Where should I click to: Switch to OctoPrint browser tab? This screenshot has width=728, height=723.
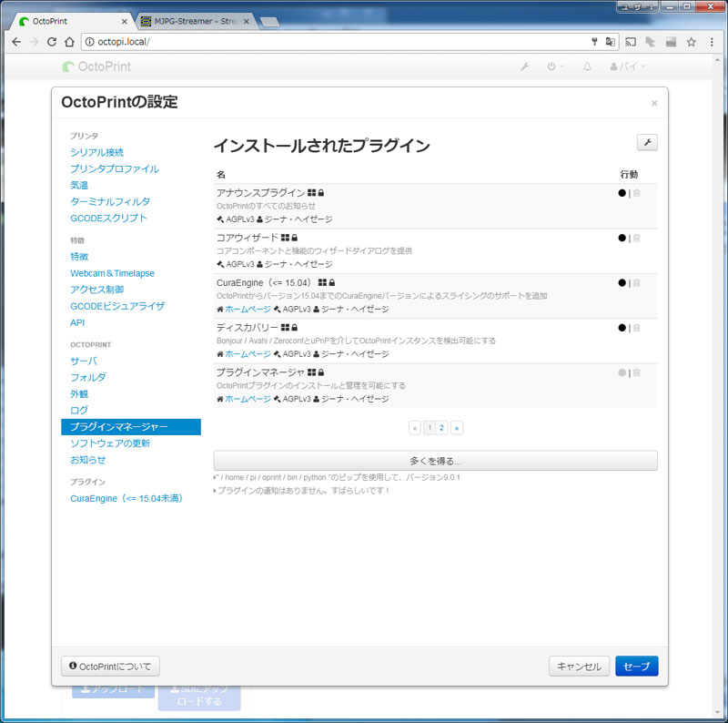point(70,21)
